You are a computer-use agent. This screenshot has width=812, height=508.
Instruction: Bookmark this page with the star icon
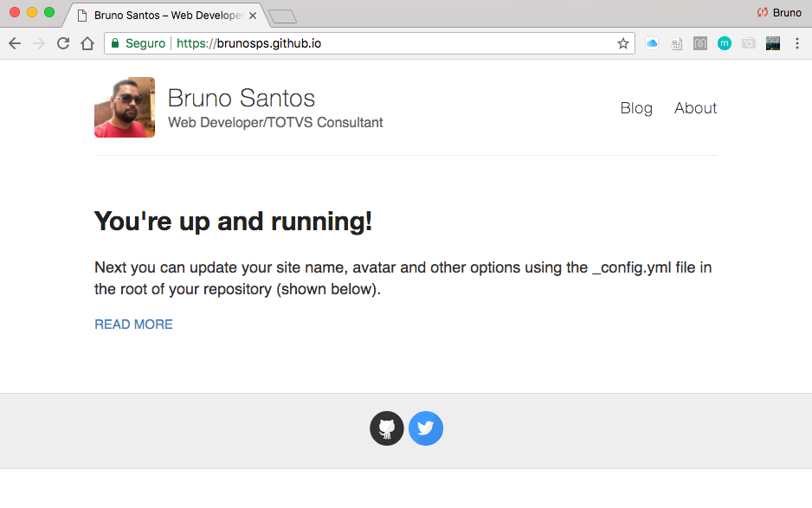[x=622, y=43]
